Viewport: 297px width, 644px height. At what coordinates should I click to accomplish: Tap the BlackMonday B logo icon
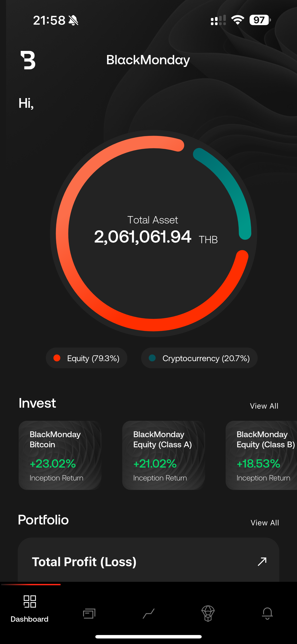pyautogui.click(x=28, y=60)
